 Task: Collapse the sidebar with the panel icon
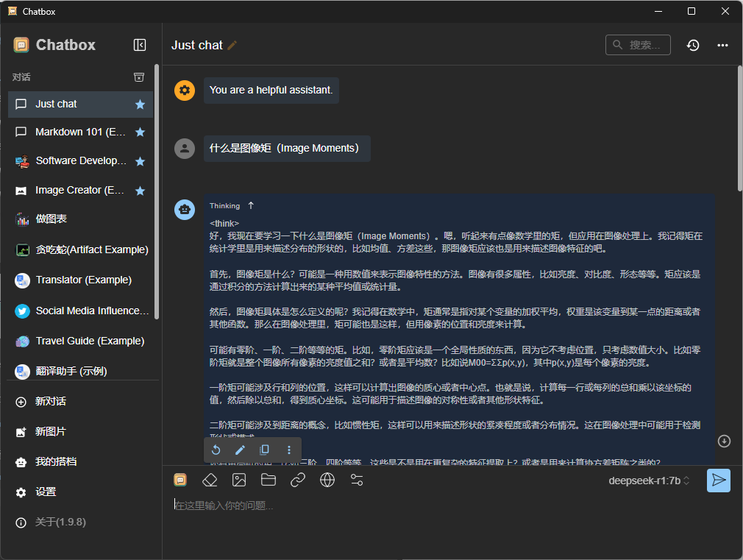[140, 45]
